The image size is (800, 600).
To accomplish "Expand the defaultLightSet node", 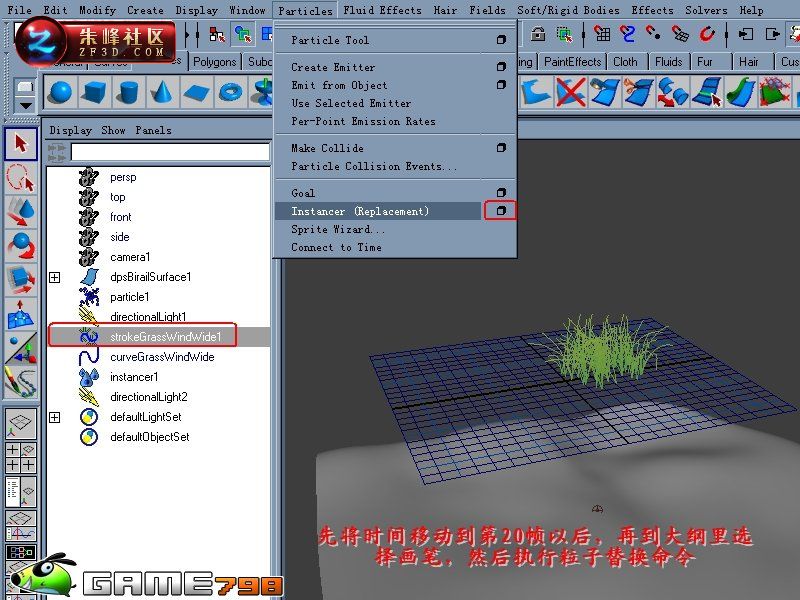I will pyautogui.click(x=55, y=417).
